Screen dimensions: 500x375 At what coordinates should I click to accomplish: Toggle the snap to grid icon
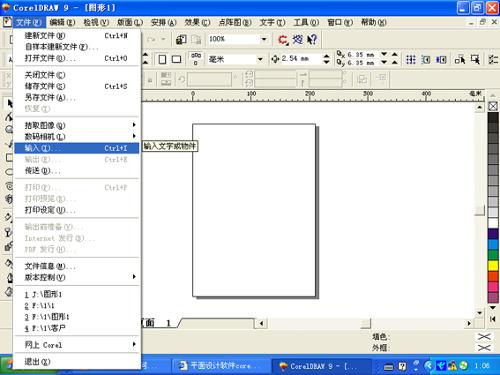pos(411,60)
